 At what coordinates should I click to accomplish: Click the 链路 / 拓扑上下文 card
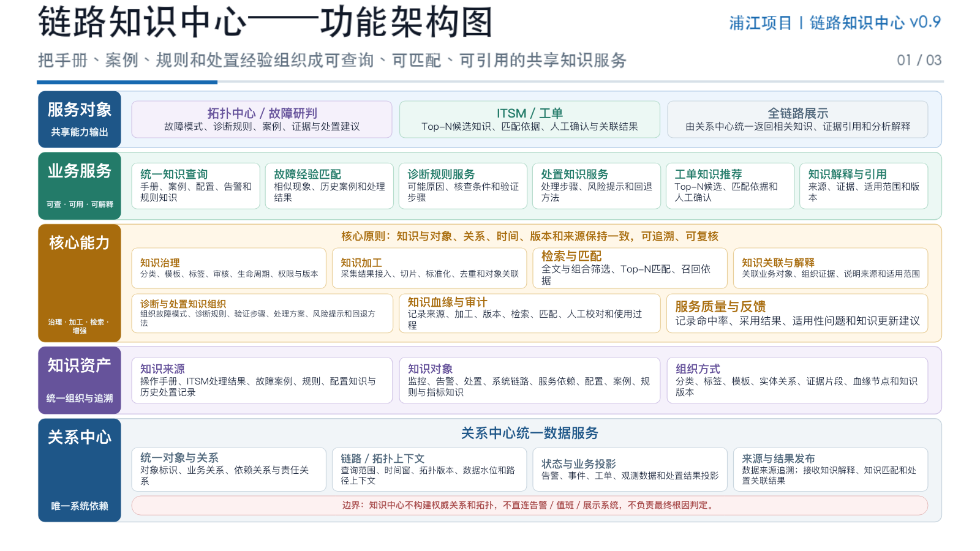(x=429, y=470)
